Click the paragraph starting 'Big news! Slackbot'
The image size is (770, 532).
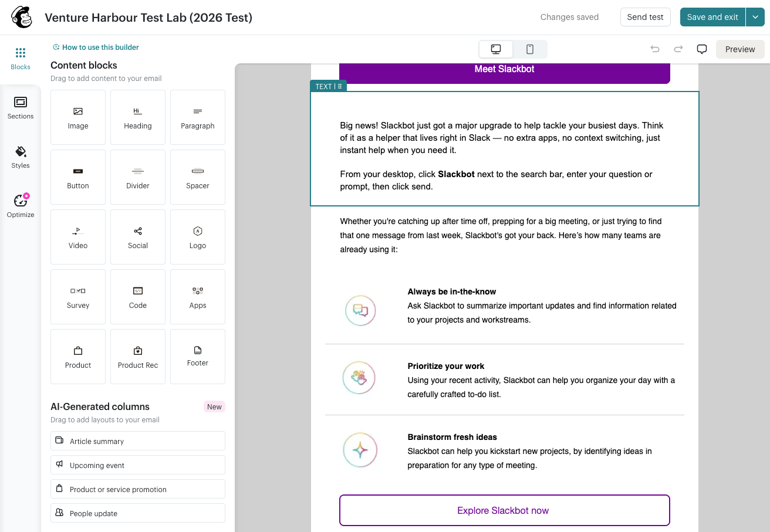(502, 138)
